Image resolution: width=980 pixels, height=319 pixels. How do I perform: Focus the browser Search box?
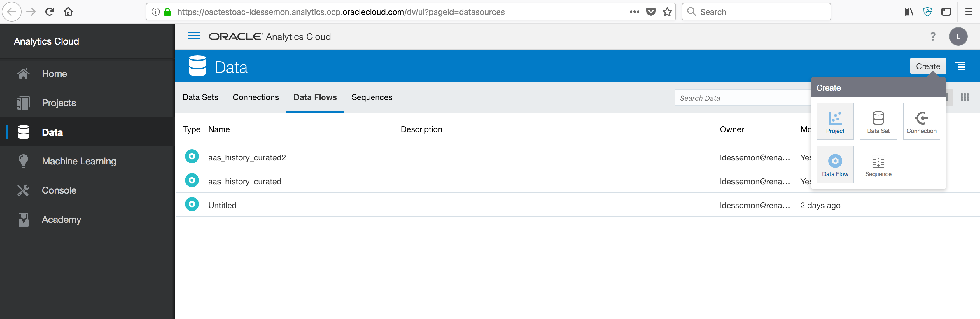756,12
